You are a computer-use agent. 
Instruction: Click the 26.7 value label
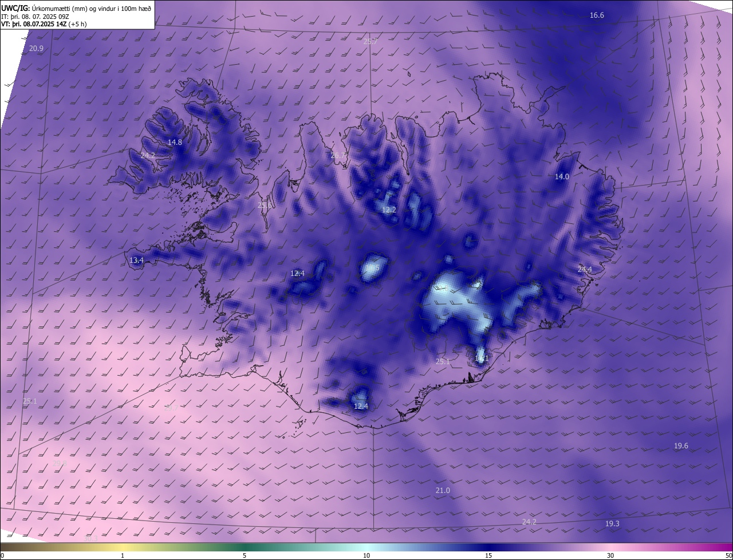tap(338, 155)
